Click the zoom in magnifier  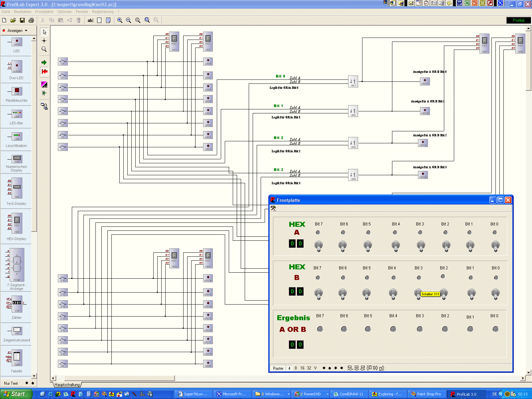tap(120, 20)
